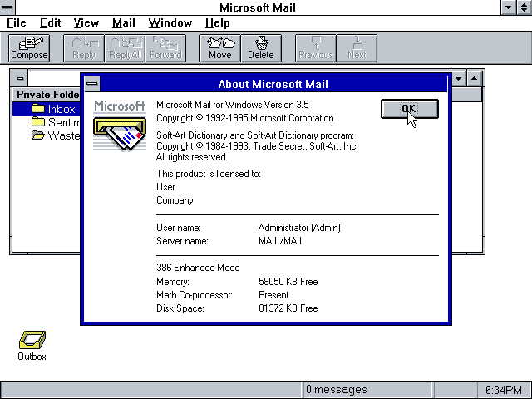Restore the Microsoft Mail application window

525,7
